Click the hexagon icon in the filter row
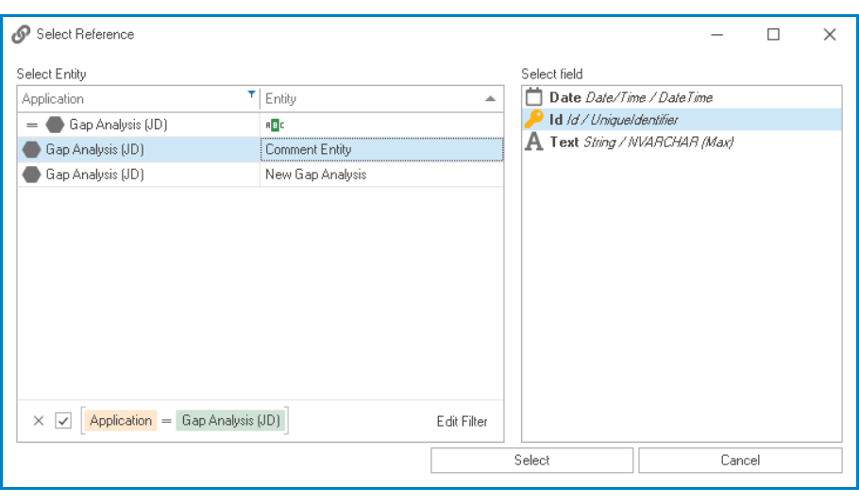Image resolution: width=859 pixels, height=504 pixels. [x=55, y=125]
